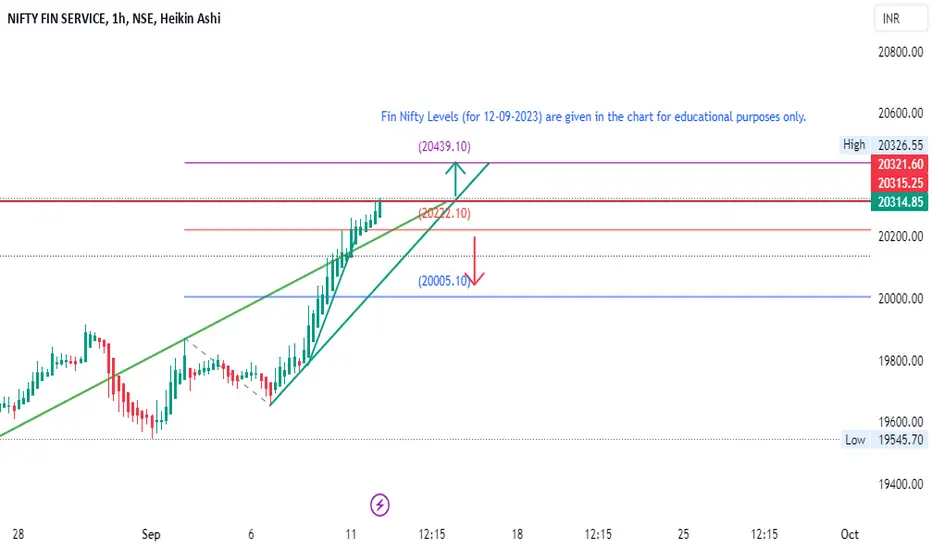This screenshot has height=550, width=932.
Task: Click the 19800.00 price axis label
Action: pos(900,361)
